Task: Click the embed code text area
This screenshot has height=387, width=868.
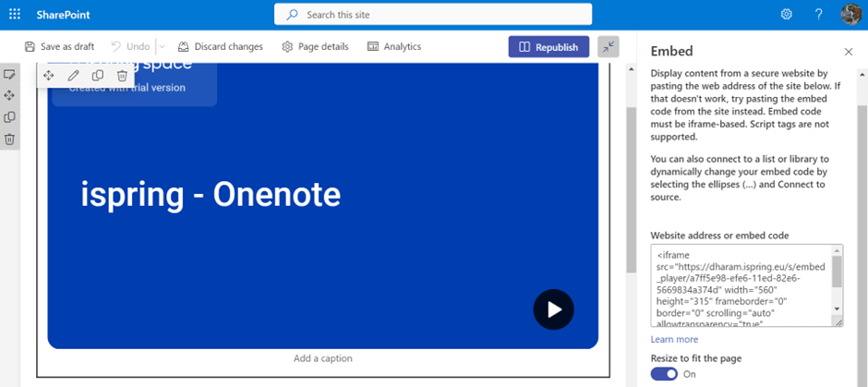Action: point(741,285)
